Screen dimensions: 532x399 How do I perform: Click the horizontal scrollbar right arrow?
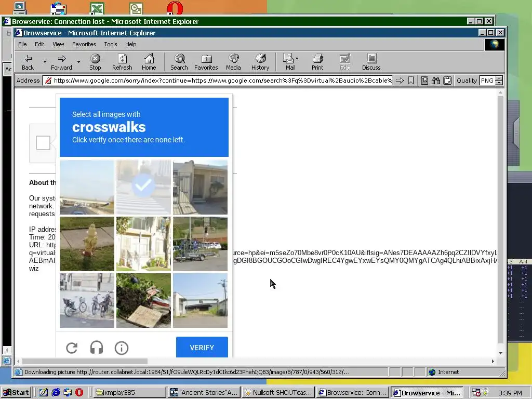tap(493, 362)
